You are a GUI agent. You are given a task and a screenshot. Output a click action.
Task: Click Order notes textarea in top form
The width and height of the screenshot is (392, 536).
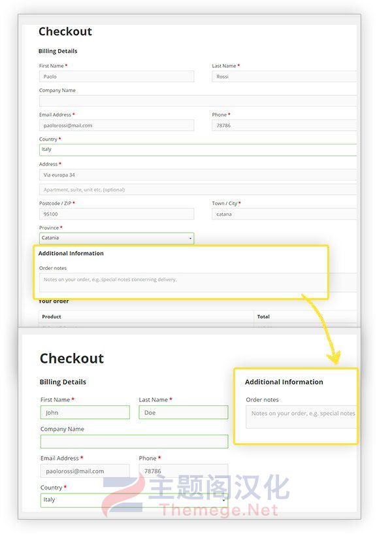tap(198, 282)
